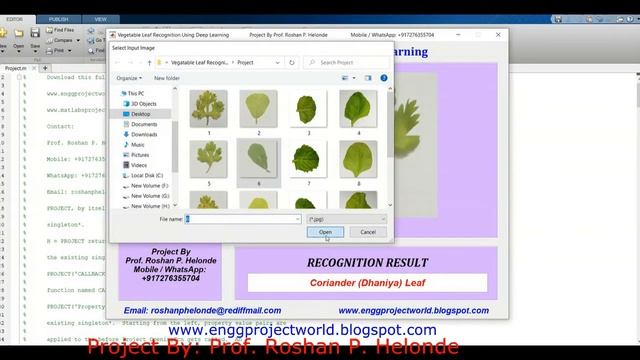Click the Up one level arrow
Screen dimensions: 640x360
coord(149,62)
